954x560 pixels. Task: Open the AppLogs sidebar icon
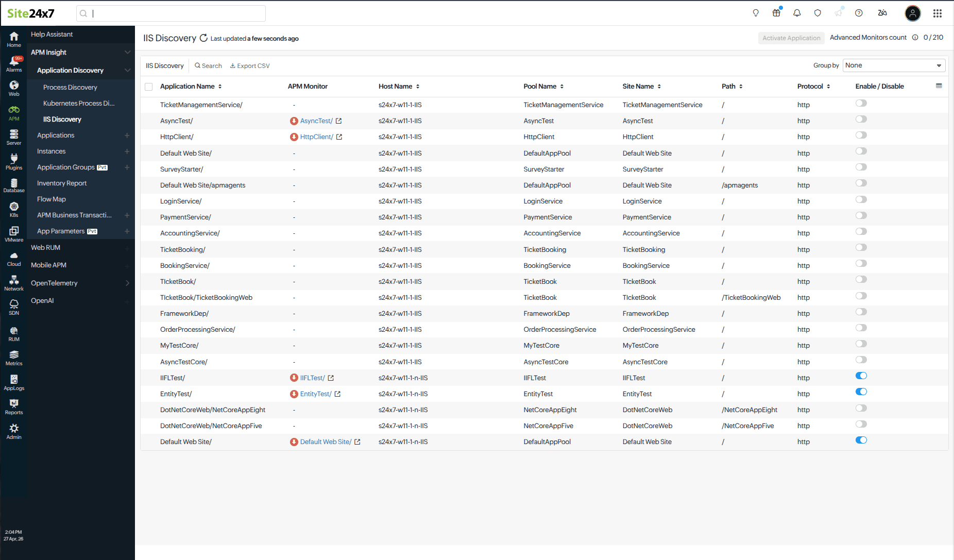pos(14,383)
